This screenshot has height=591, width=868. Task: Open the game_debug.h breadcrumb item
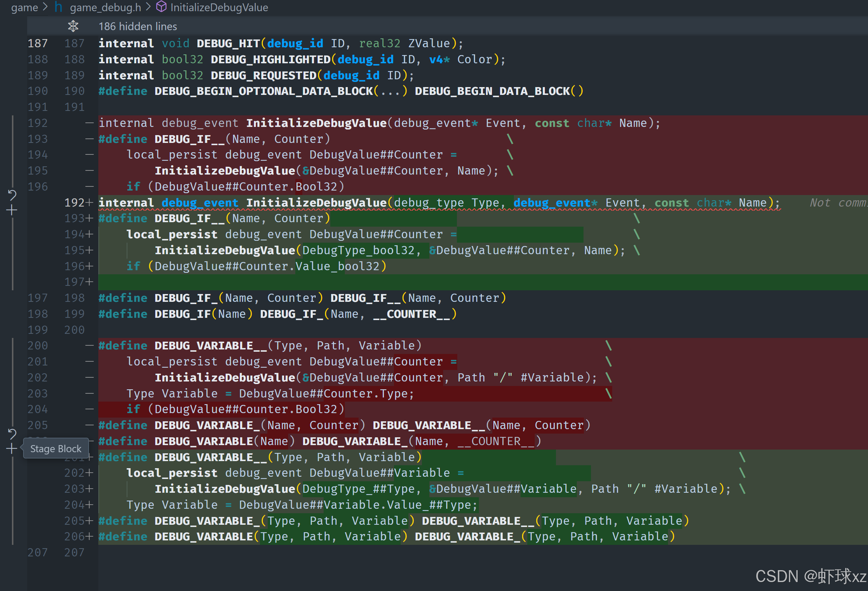105,7
